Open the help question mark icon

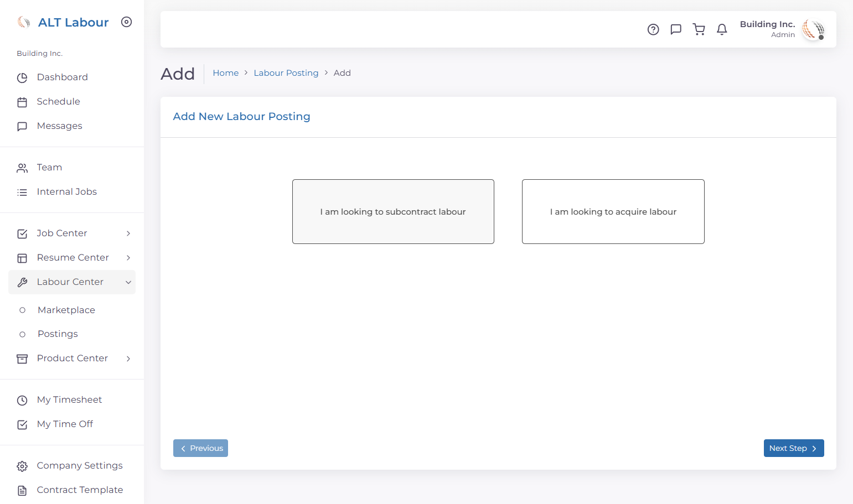click(653, 29)
